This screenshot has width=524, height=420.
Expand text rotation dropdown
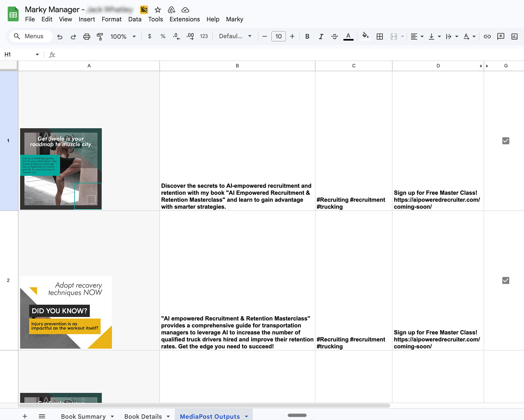point(474,36)
